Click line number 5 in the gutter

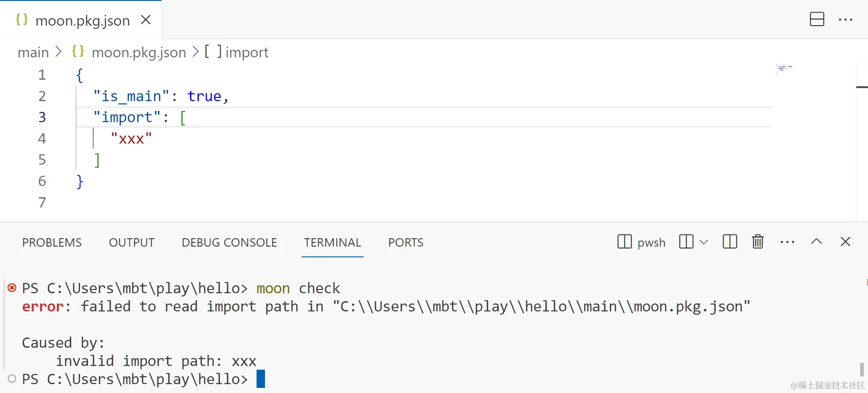(x=42, y=159)
